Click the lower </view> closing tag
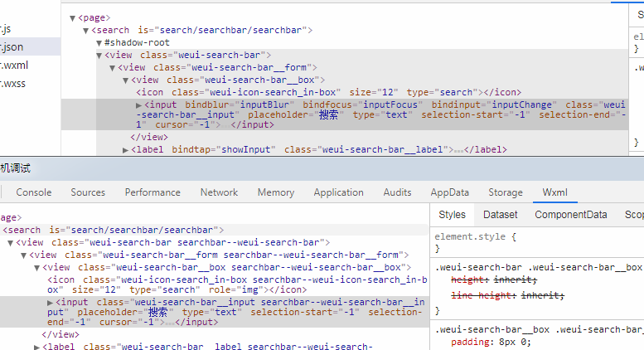Image resolution: width=644 pixels, height=350 pixels. coord(61,335)
